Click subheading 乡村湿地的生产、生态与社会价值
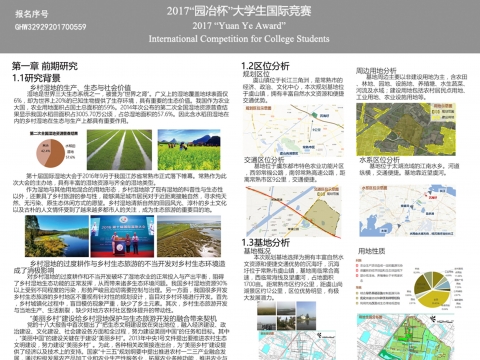This screenshot has width=480, height=360. 80,88
